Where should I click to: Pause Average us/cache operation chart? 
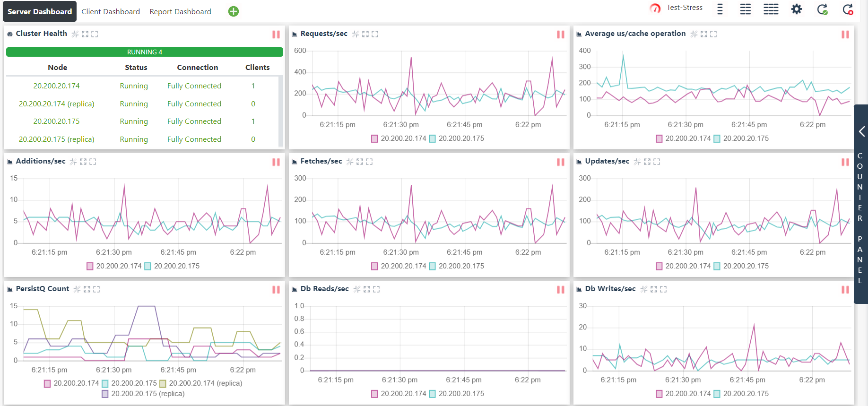(x=845, y=35)
